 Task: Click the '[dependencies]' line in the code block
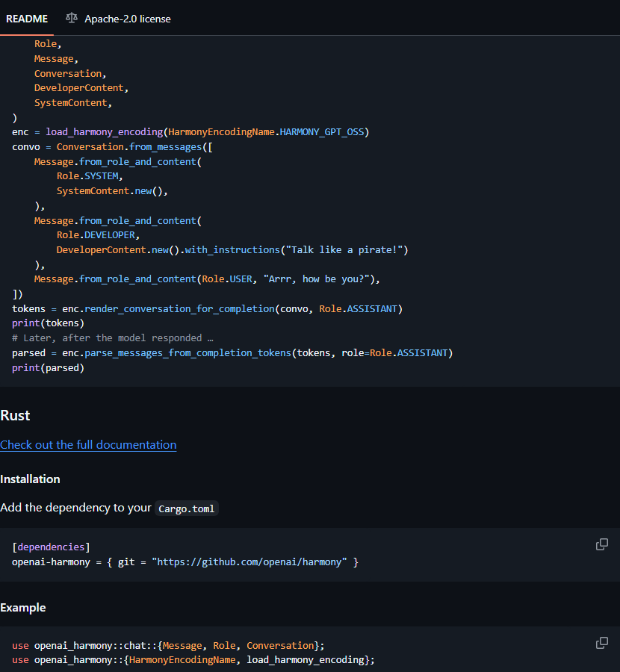(x=51, y=547)
